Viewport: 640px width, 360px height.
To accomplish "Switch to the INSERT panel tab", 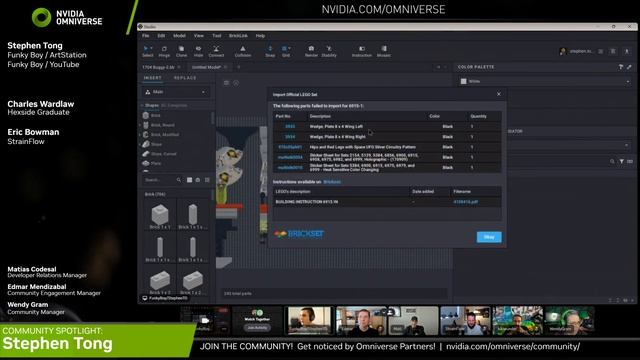I will (153, 78).
